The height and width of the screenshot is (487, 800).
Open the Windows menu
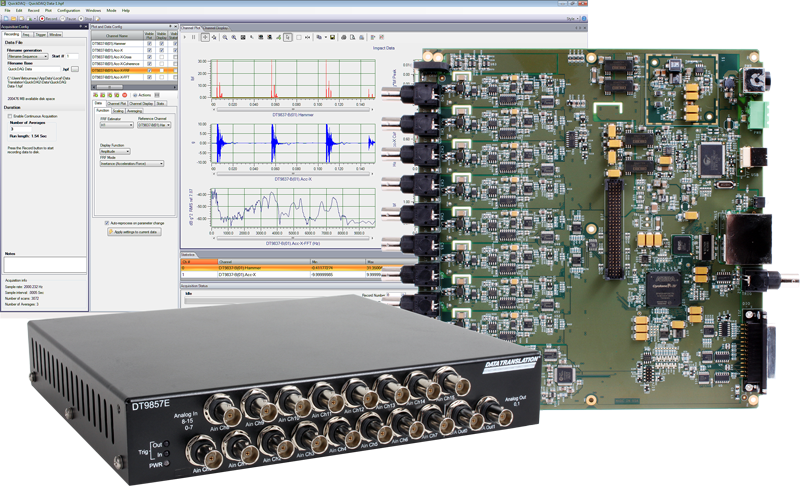93,10
